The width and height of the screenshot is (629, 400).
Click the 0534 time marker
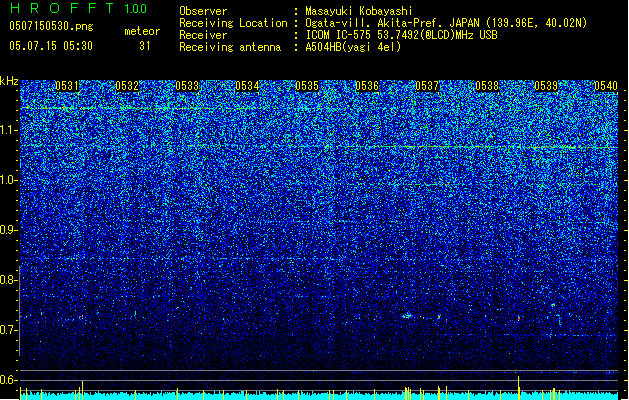(247, 86)
